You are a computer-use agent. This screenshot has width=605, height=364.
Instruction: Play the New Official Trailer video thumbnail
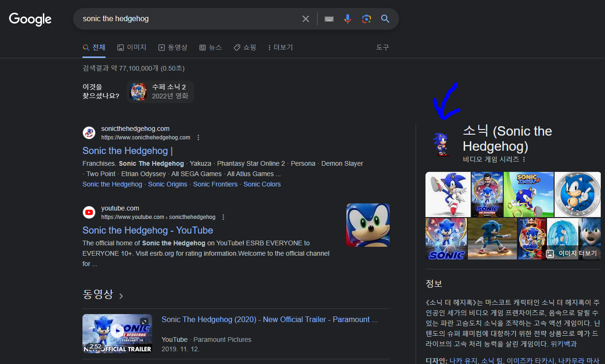pos(117,333)
